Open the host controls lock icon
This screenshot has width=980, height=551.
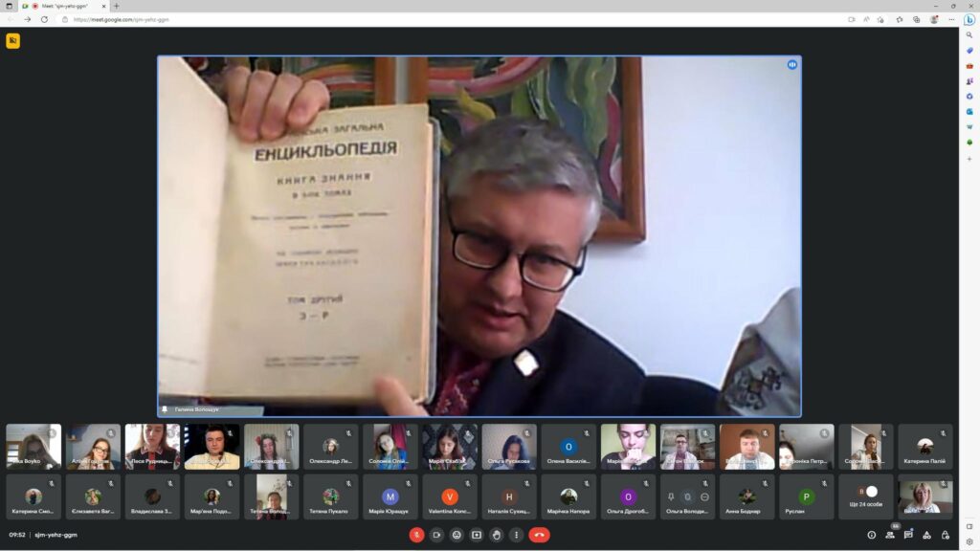pos(945,535)
